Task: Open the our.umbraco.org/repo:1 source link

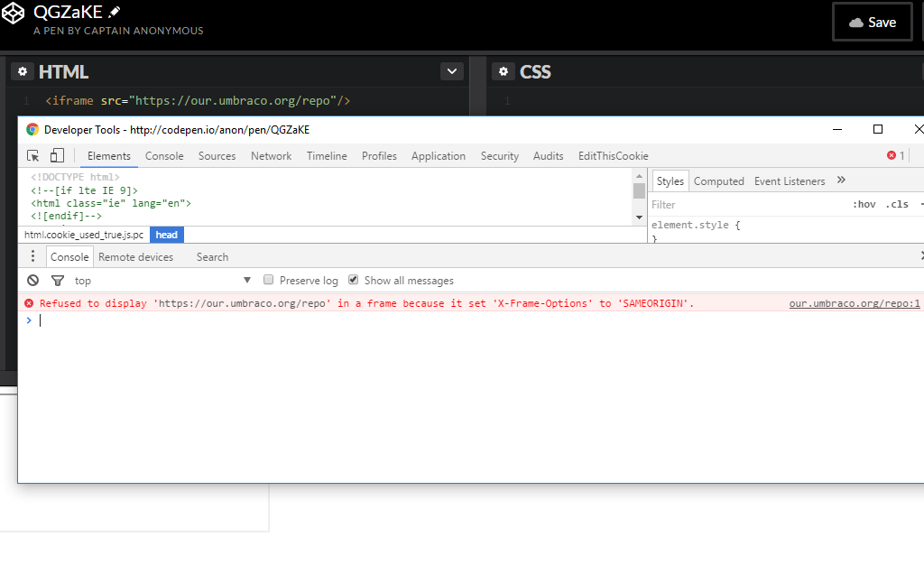Action: pyautogui.click(x=855, y=303)
